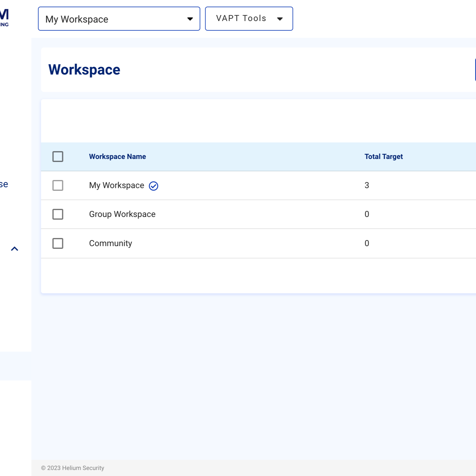The image size is (476, 476).
Task: Select the highlighted sidebar item near the bottom
Action: (x=16, y=366)
